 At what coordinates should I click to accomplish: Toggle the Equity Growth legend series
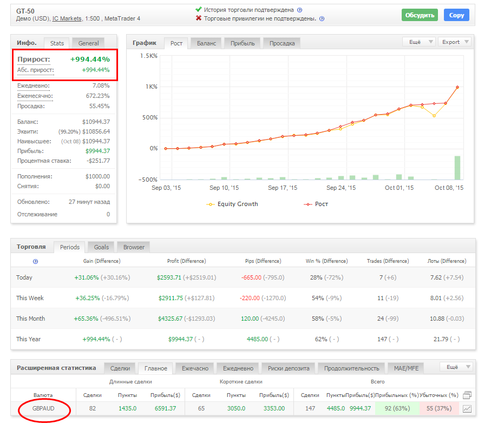point(232,204)
